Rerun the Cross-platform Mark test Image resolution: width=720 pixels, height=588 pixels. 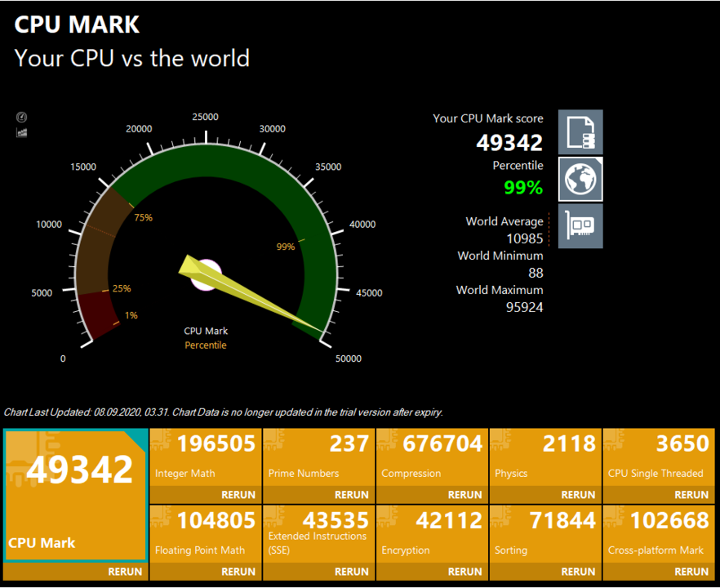pos(691,572)
